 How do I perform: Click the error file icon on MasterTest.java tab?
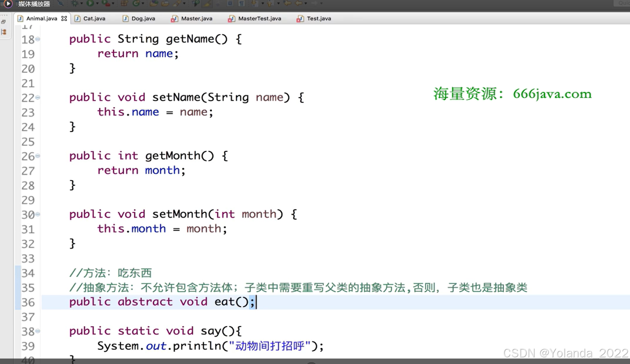[x=232, y=19]
